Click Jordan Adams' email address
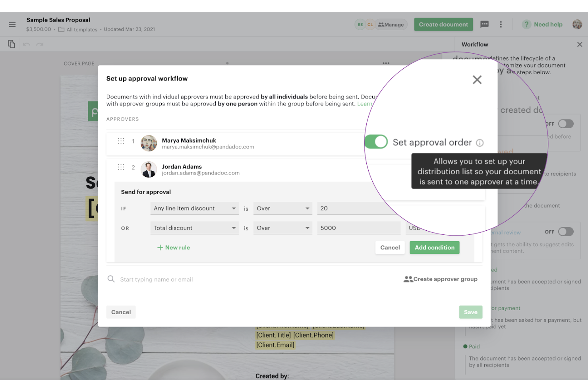The image size is (588, 392). click(201, 173)
